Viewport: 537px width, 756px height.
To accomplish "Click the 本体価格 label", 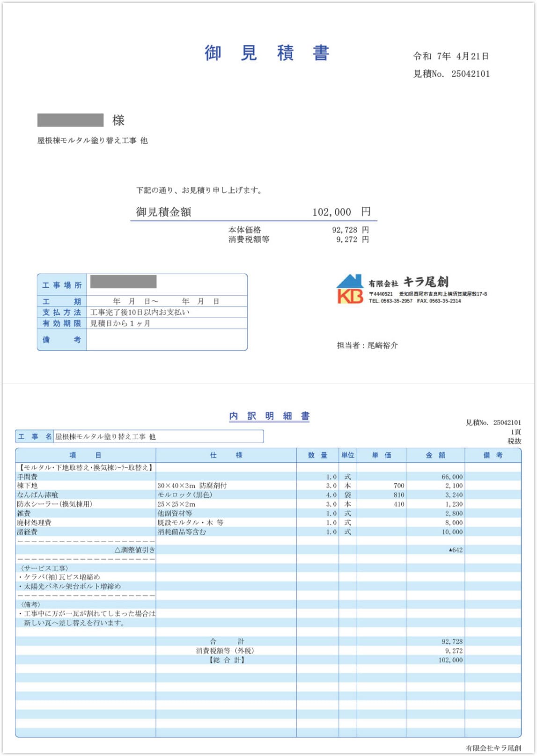I will pos(244,230).
